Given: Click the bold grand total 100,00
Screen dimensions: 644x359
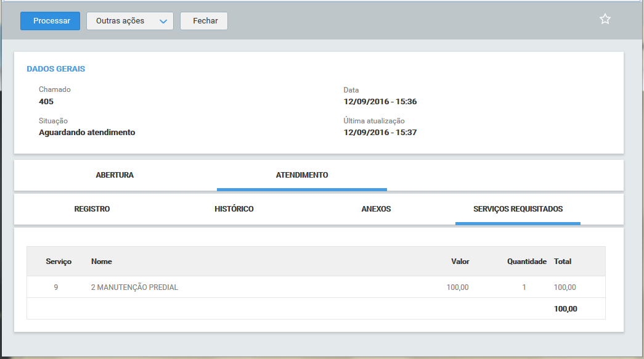Looking at the screenshot, I should click(x=565, y=309).
